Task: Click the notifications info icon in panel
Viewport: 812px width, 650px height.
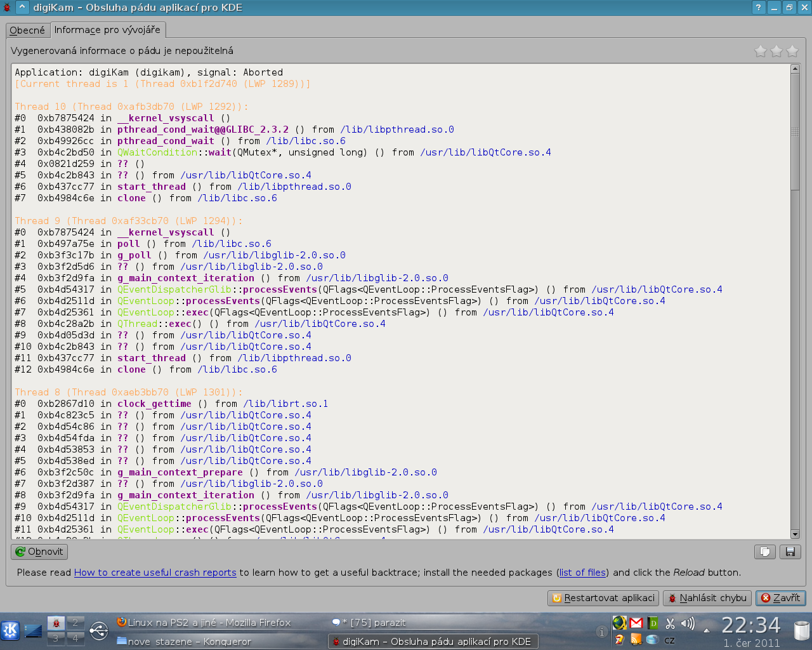Action: pyautogui.click(x=601, y=631)
